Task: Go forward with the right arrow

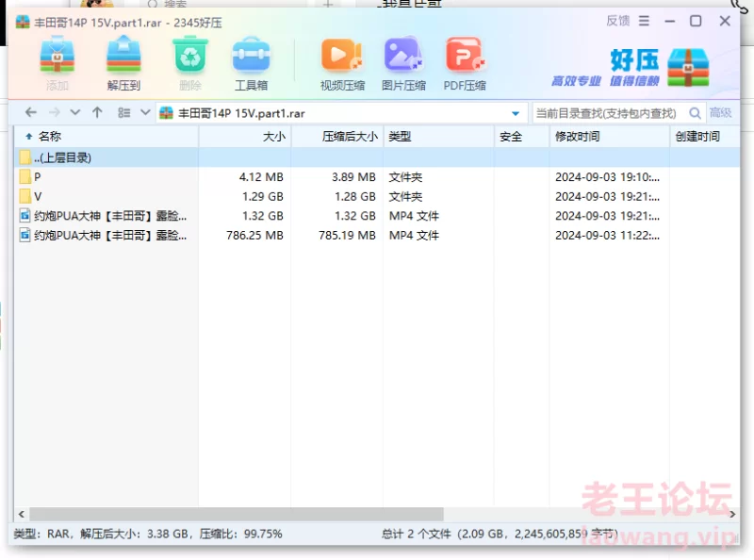Action: [x=55, y=112]
